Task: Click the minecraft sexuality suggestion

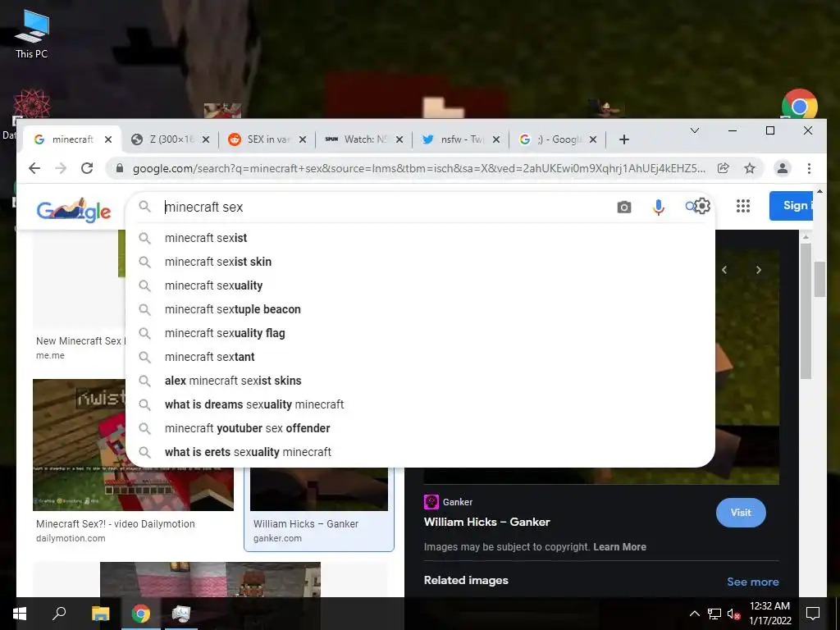Action: (420, 285)
